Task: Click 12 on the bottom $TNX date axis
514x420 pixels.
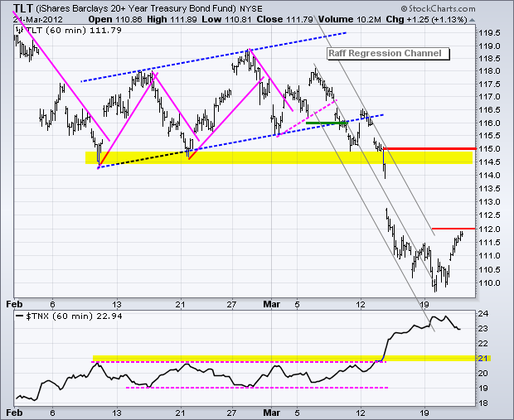Action: 361,413
